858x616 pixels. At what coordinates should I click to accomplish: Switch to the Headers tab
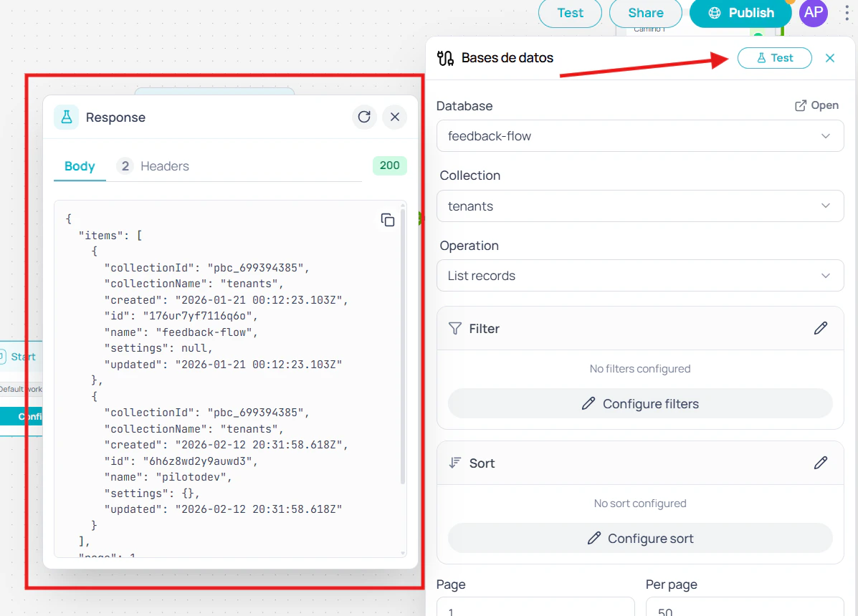[x=153, y=166]
